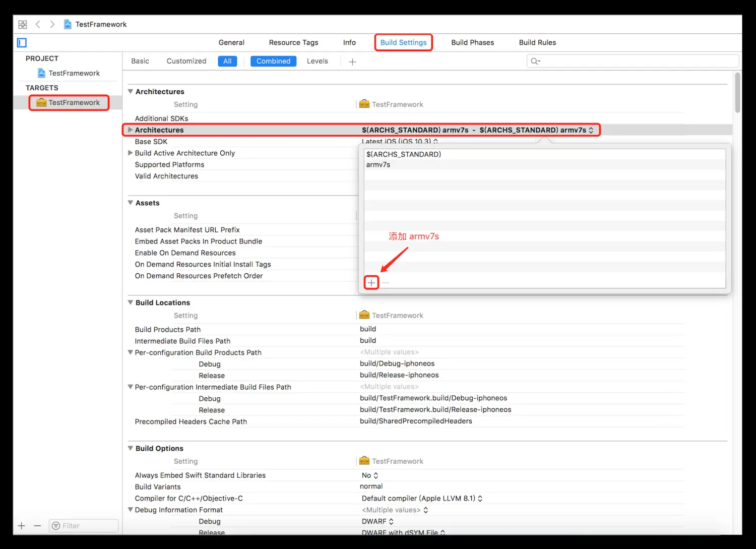Viewport: 756px width, 549px height.
Task: Add a build setting with plus button
Action: [x=353, y=62]
